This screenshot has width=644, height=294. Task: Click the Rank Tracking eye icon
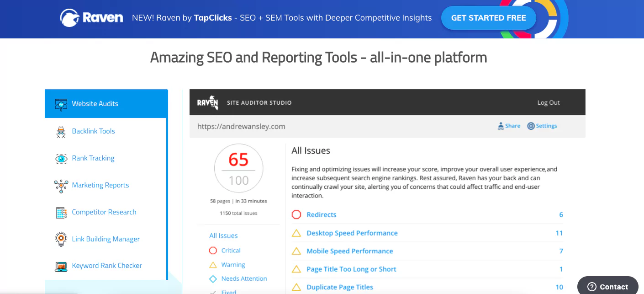(x=61, y=159)
